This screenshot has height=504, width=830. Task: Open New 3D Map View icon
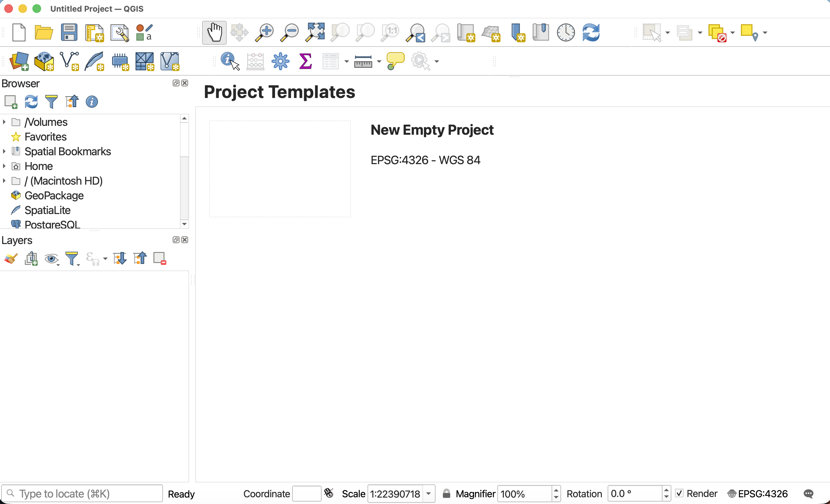[x=491, y=33]
